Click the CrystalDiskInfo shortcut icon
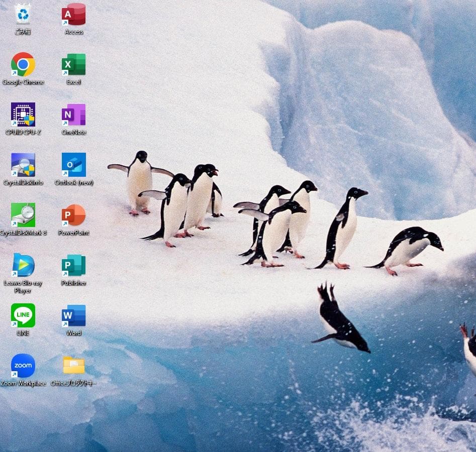 [x=23, y=165]
